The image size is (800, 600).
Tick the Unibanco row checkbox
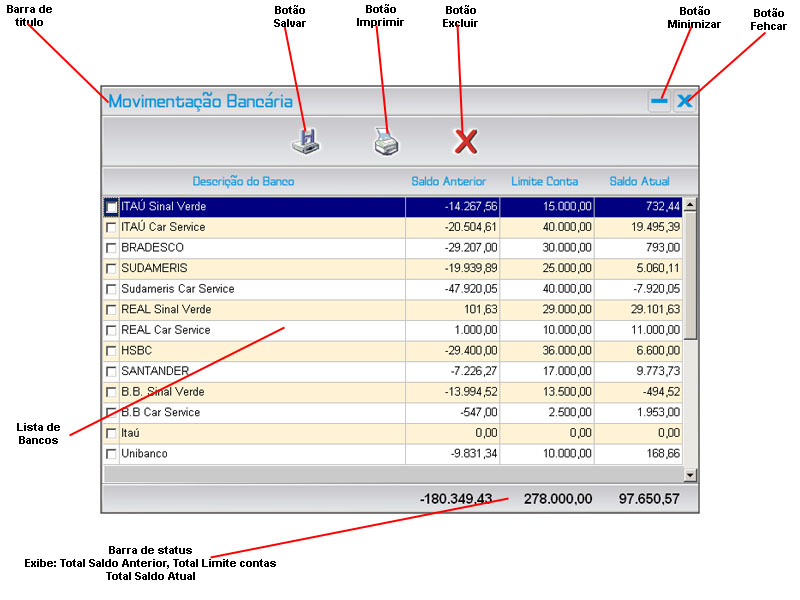111,454
